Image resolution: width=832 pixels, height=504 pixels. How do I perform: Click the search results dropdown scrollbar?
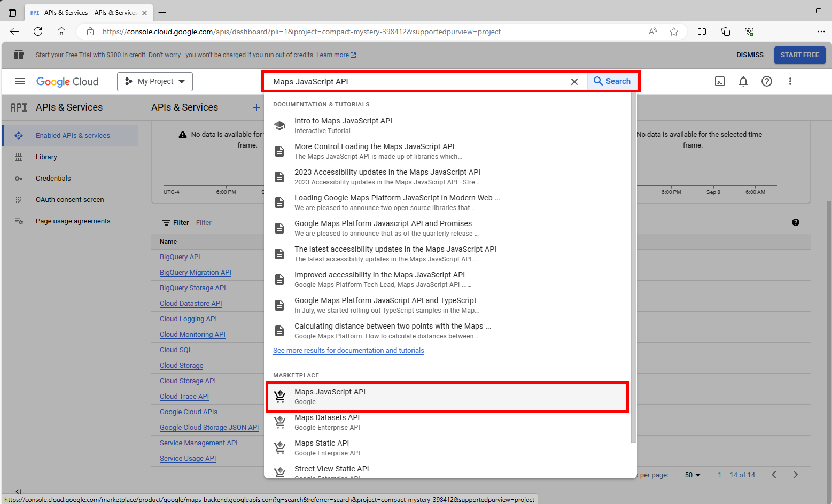(x=633, y=267)
